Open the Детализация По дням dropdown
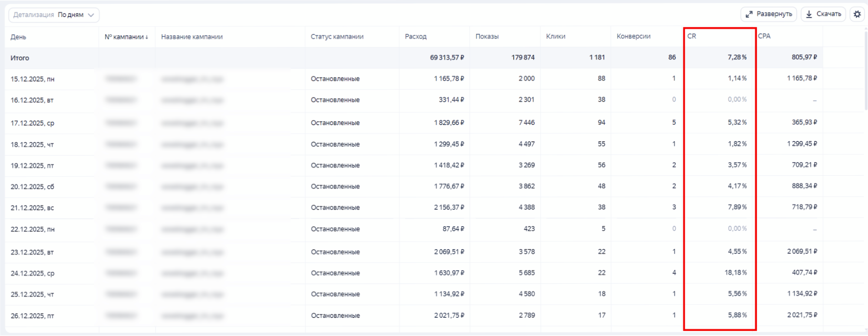Viewport: 868px width, 336px height. [x=54, y=15]
